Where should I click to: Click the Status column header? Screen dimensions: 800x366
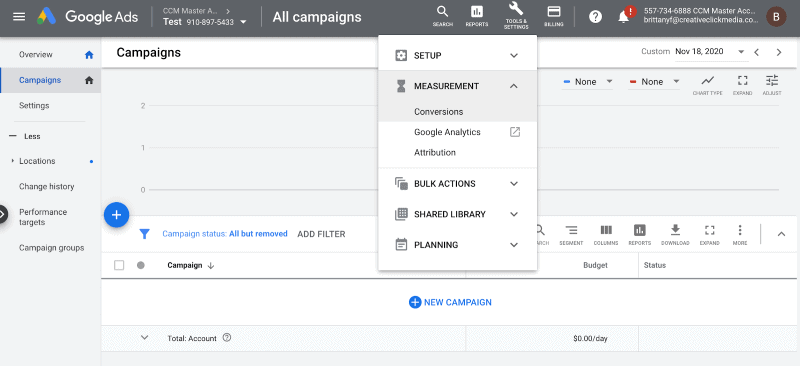coord(655,265)
